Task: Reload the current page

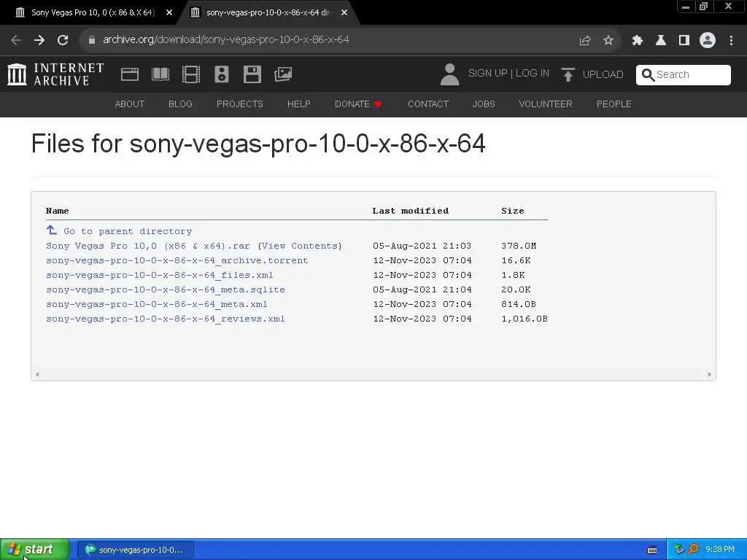Action: click(x=63, y=40)
